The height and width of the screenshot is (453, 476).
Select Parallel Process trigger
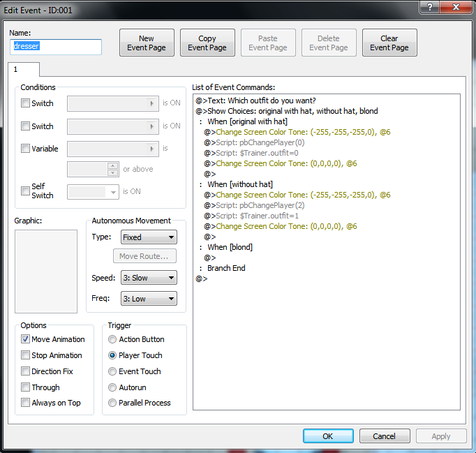[113, 403]
